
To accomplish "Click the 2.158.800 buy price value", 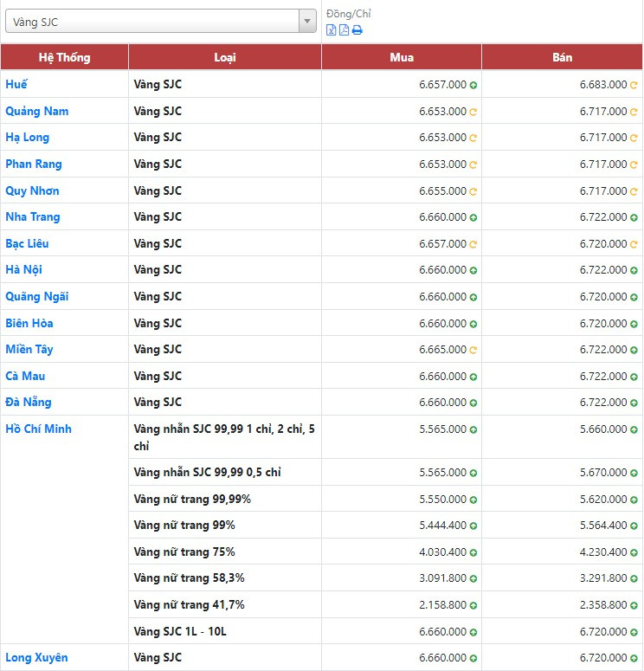I will (x=442, y=604).
